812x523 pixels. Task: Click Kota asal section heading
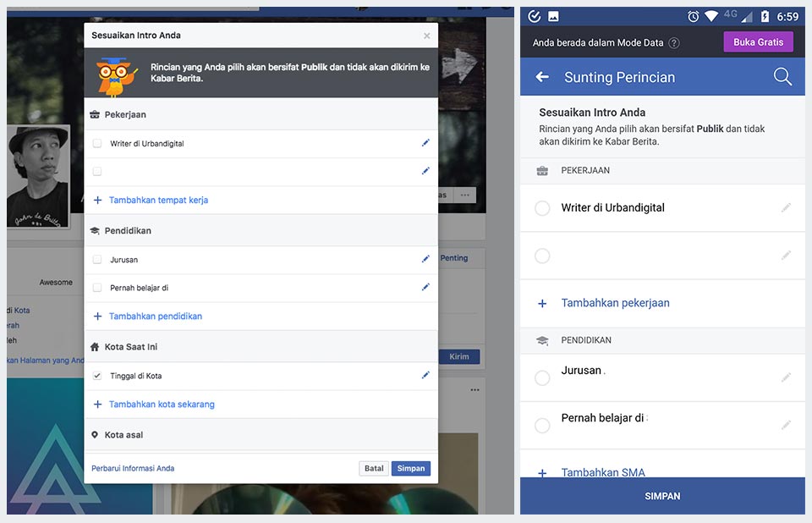(x=123, y=435)
